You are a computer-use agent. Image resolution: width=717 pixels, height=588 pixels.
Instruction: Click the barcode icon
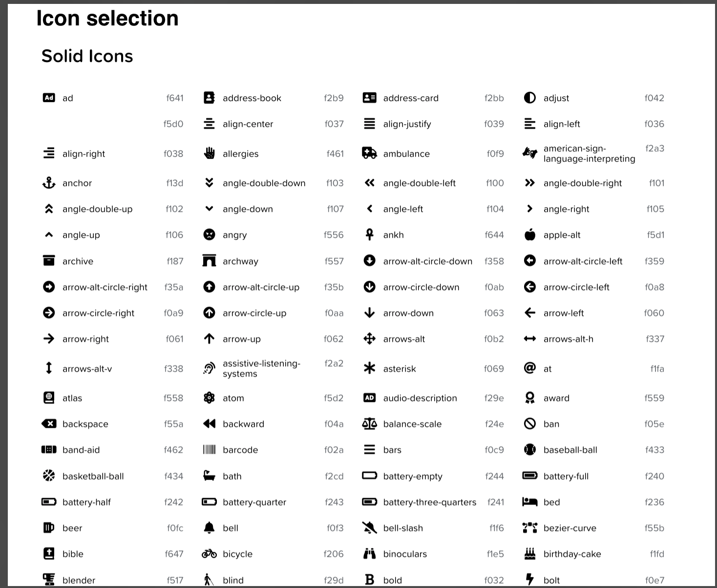coord(209,450)
